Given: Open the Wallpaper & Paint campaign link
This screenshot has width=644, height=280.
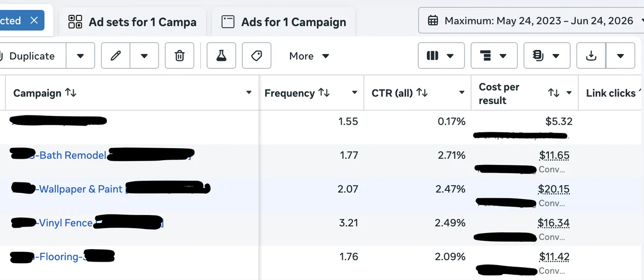Looking at the screenshot, I should [x=81, y=189].
